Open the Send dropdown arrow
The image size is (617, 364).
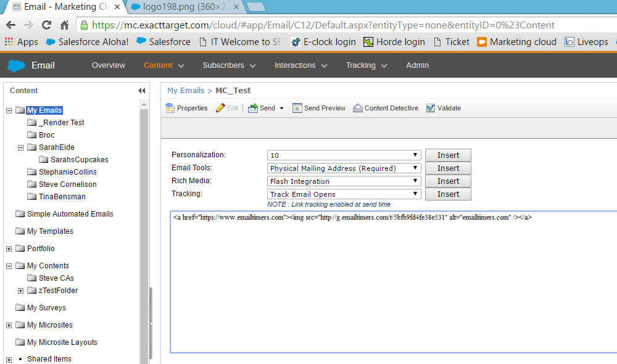coord(282,108)
